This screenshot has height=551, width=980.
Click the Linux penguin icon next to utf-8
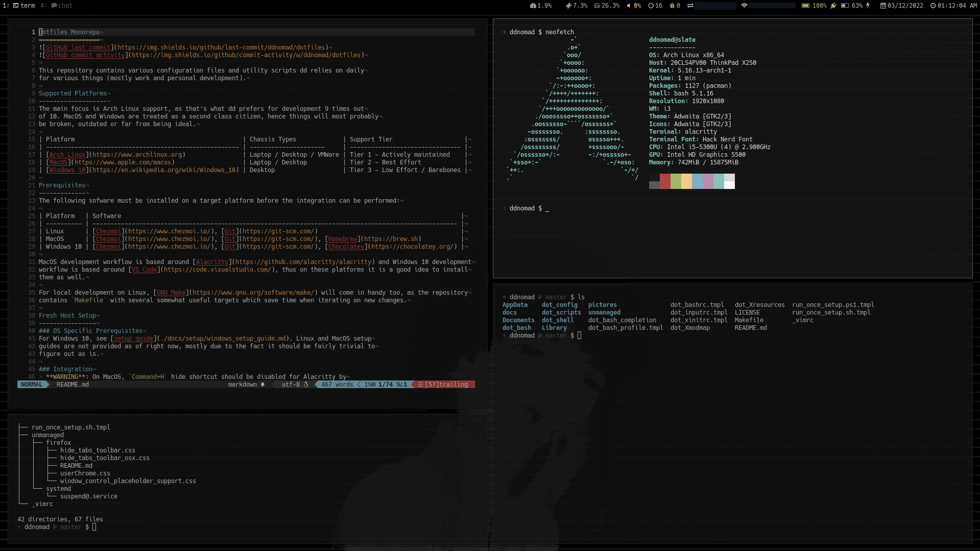(306, 385)
